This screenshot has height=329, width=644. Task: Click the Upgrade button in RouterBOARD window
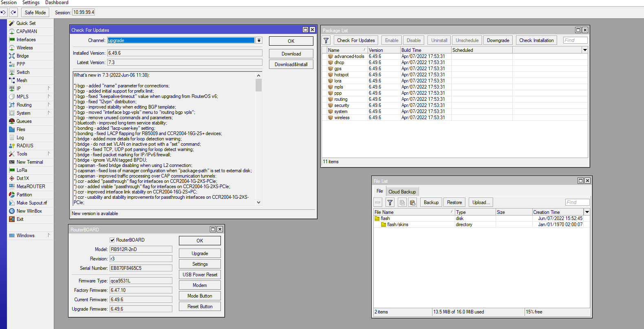click(200, 253)
